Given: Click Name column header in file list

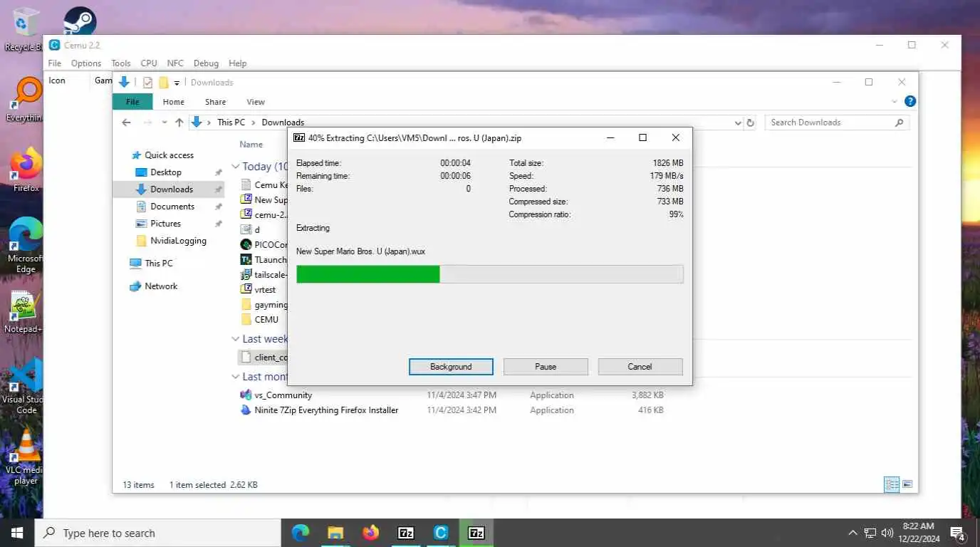Looking at the screenshot, I should tap(251, 144).
